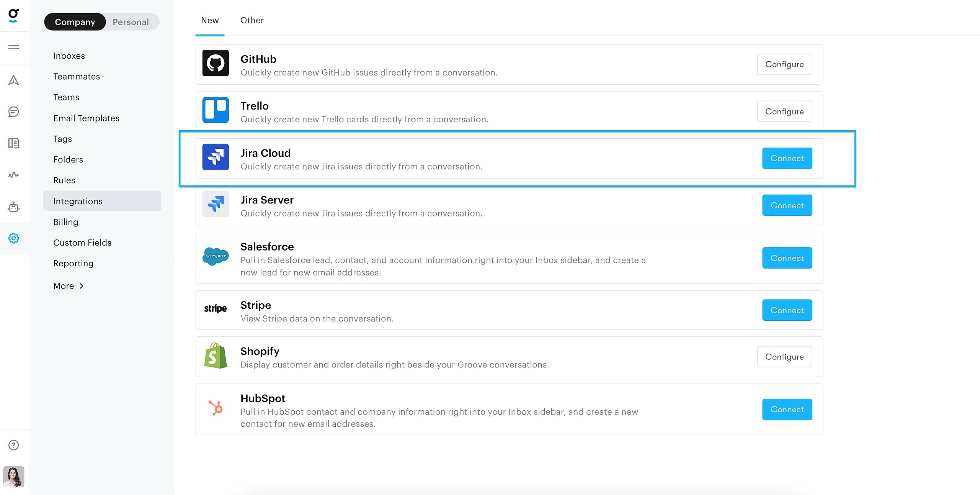Screen dimensions: 980x495
Task: Open Folders settings
Action: (68, 159)
